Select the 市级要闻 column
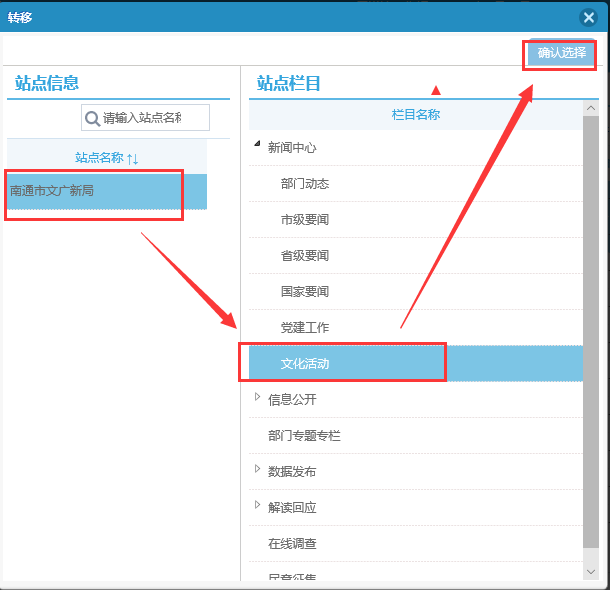610x590 pixels. tap(415, 220)
